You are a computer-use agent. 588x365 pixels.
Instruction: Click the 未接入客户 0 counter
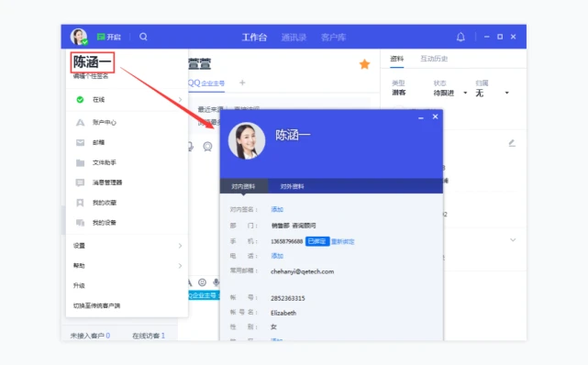[91, 336]
